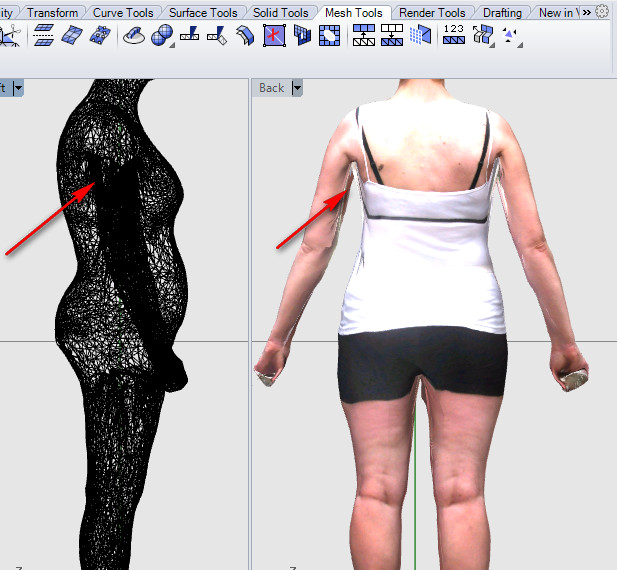Click the mesh split lines icon
This screenshot has width=617, height=570.
point(44,35)
